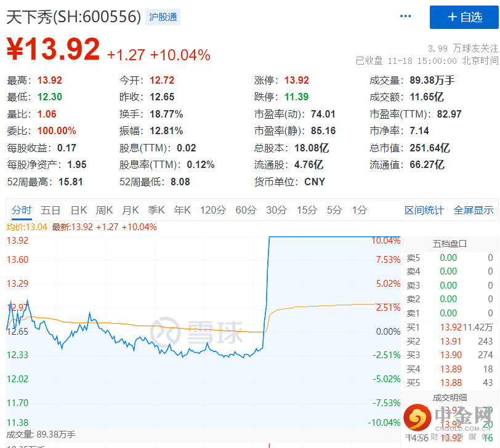Click the 振幅 value 12.81%
Viewport: 500px width, 448px height.
[166, 131]
